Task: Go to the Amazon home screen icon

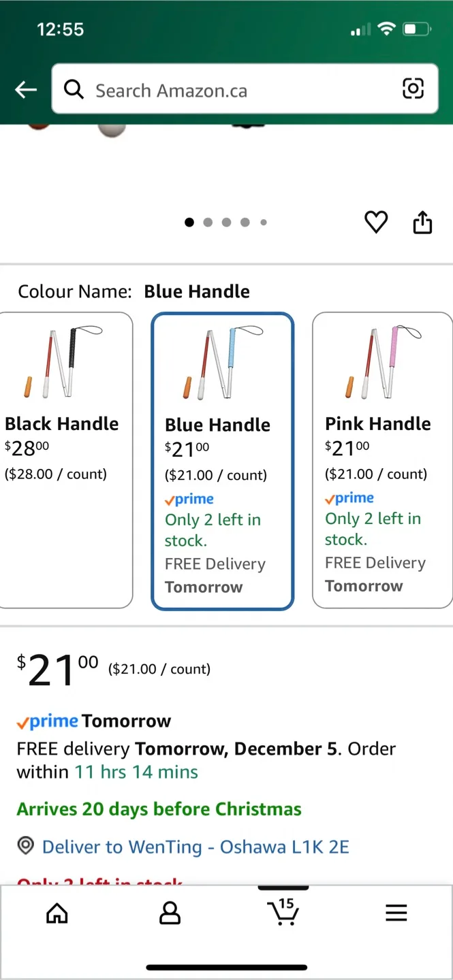Action: pyautogui.click(x=57, y=913)
